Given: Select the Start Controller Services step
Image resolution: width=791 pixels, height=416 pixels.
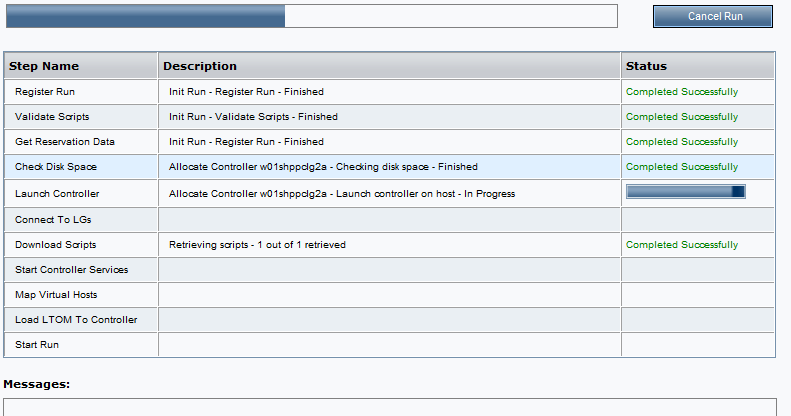Looking at the screenshot, I should [72, 270].
